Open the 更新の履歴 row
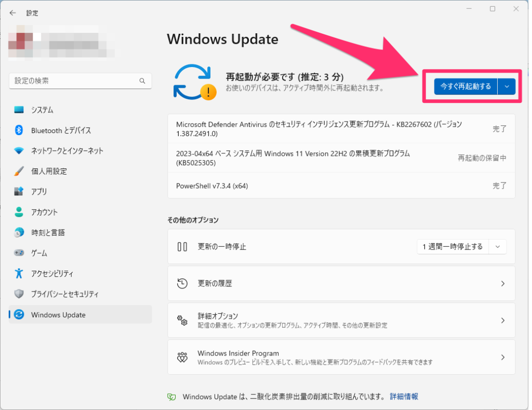 (341, 283)
